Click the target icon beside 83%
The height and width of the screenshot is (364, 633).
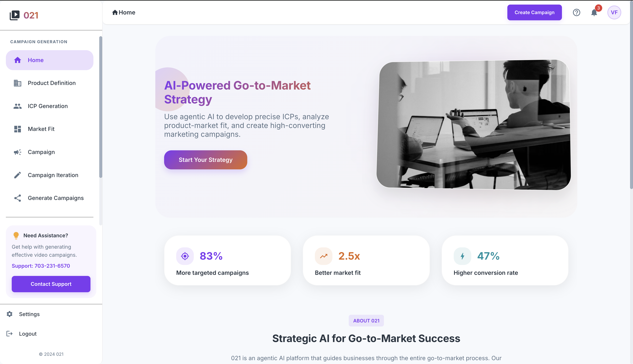click(x=185, y=256)
